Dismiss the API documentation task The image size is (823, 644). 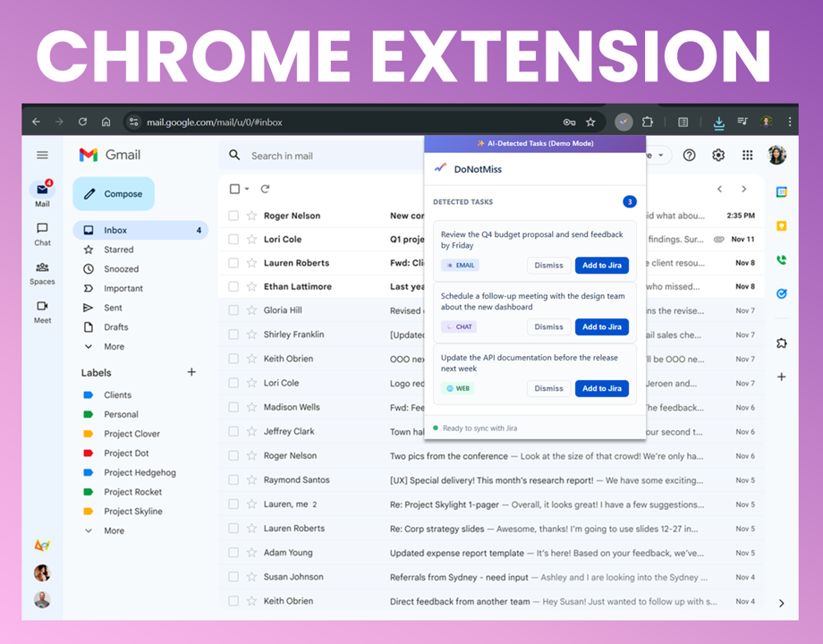[548, 388]
